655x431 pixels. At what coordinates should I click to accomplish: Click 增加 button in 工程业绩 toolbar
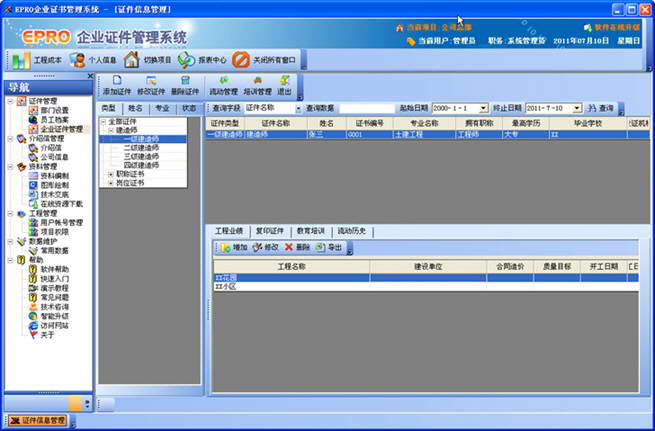tap(234, 247)
